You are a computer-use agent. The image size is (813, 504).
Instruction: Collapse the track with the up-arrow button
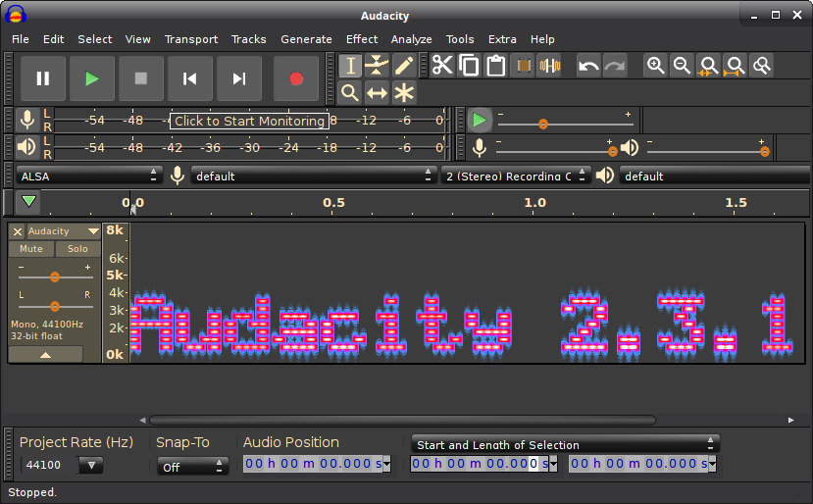click(46, 355)
